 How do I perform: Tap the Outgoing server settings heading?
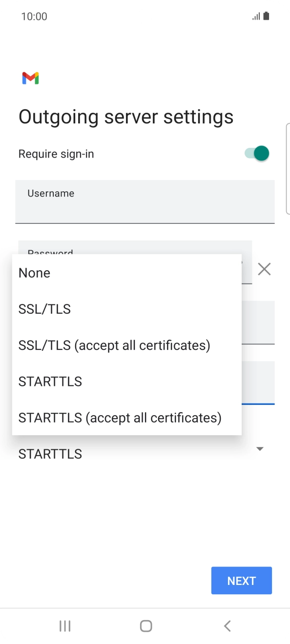click(126, 117)
